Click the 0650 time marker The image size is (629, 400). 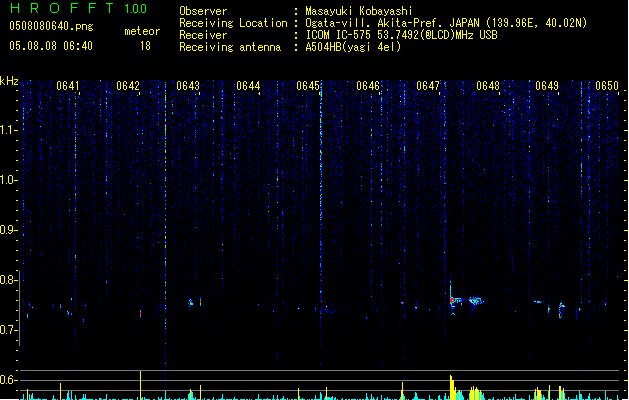607,86
